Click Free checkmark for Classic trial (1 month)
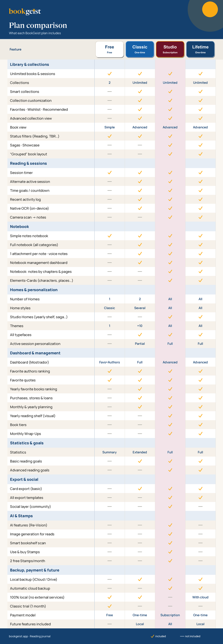Screen dimensions: 223x644 click(109, 606)
